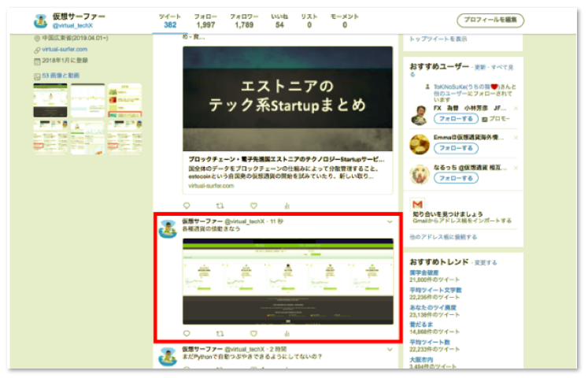Click 変更する next to おすすめトレンド
This screenshot has height=378, width=588.
(486, 262)
